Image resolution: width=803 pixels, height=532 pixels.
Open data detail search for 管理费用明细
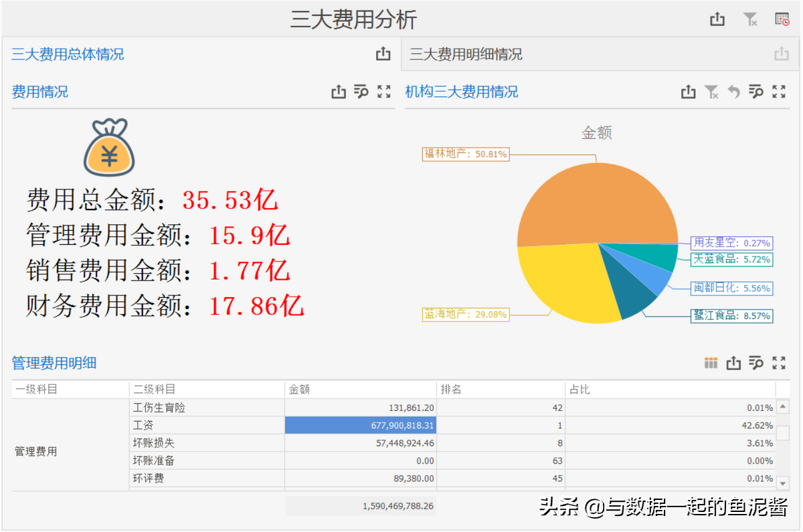[x=755, y=363]
